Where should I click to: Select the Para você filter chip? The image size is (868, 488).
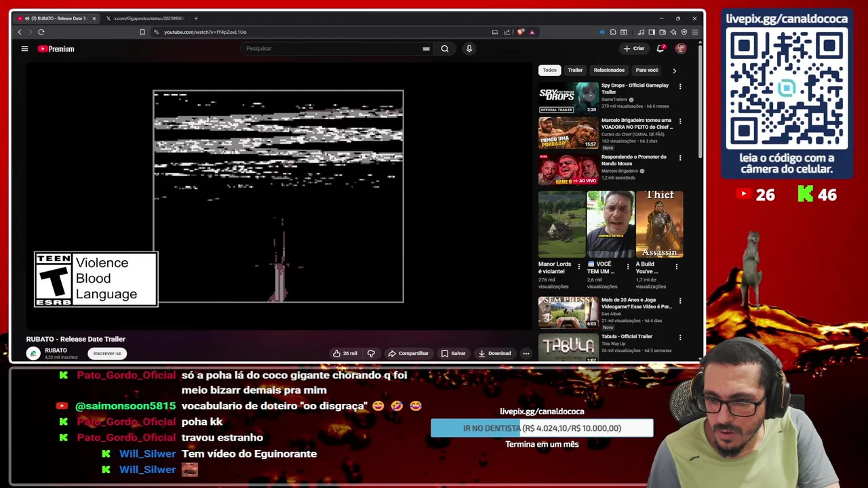coord(646,70)
